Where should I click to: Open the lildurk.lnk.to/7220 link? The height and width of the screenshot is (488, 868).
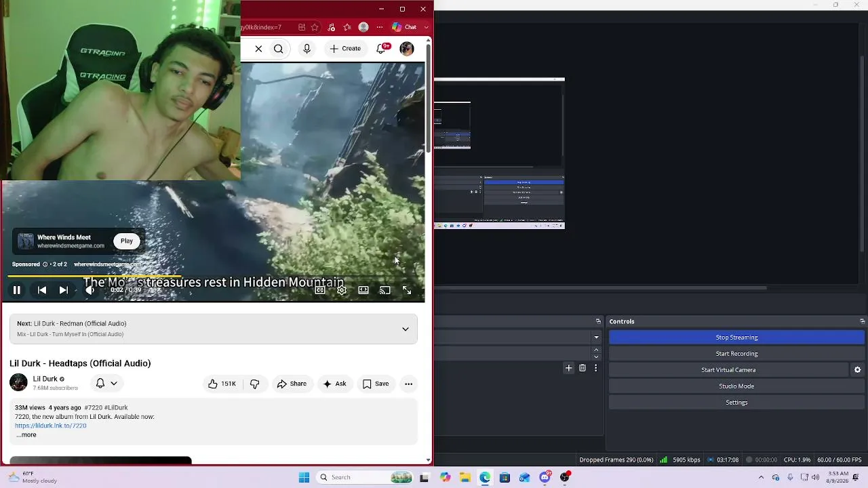[51, 426]
